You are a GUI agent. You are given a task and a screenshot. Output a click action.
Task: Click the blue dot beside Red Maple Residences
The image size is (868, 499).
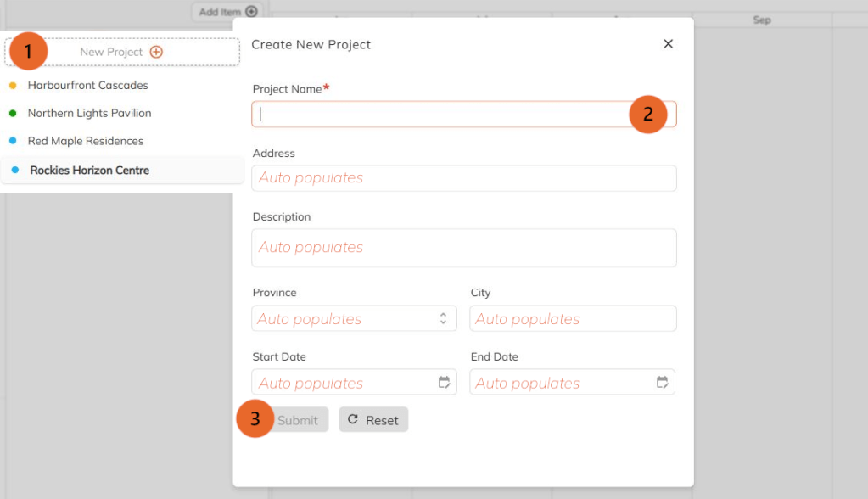click(13, 141)
